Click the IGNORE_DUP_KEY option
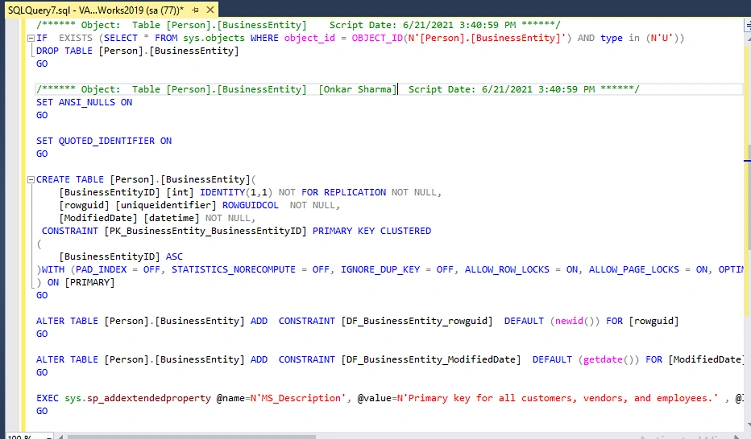This screenshot has height=439, width=751. (380, 270)
